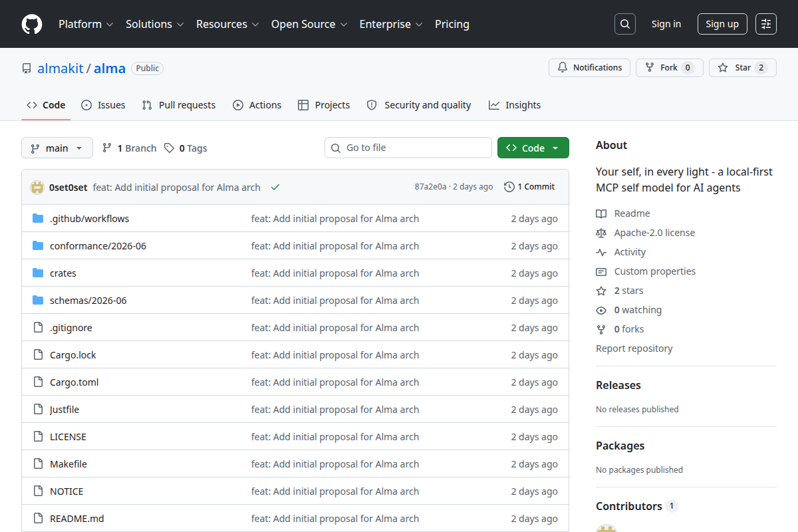Click the search magnifier icon
This screenshot has height=532, width=798.
[x=624, y=24]
